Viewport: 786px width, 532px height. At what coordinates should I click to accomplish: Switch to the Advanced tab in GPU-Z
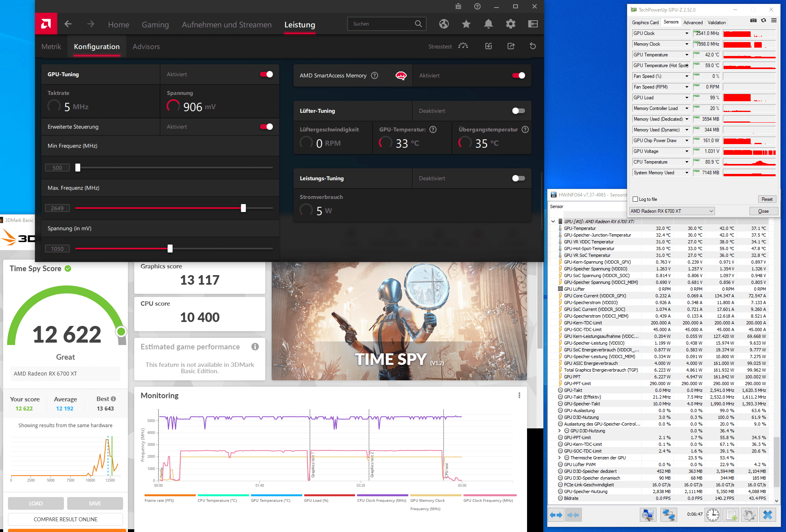point(693,23)
